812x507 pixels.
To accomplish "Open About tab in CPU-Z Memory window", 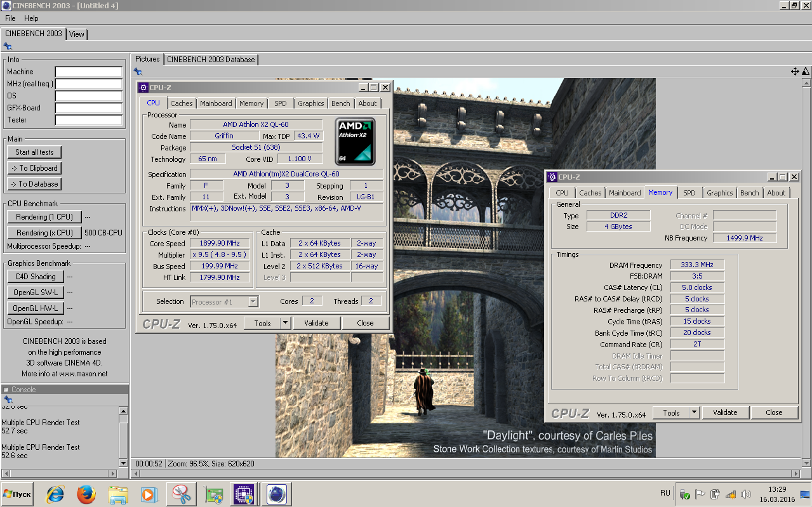I will (x=776, y=193).
